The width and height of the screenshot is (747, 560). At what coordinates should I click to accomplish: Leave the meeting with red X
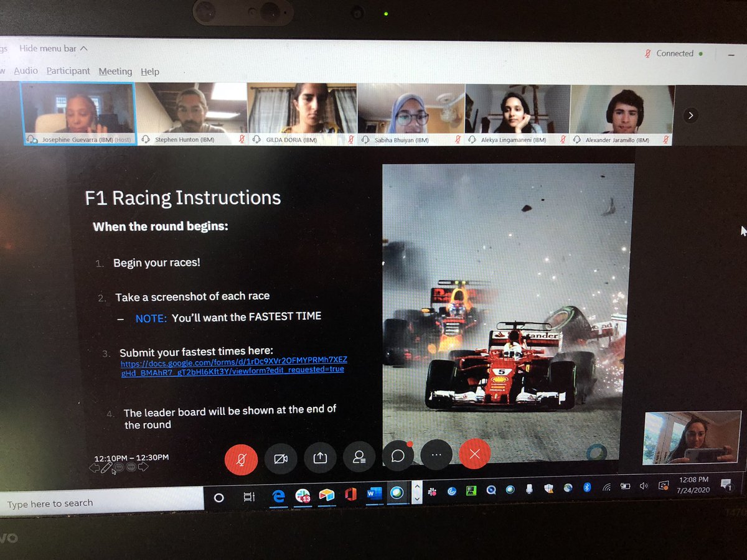point(474,454)
